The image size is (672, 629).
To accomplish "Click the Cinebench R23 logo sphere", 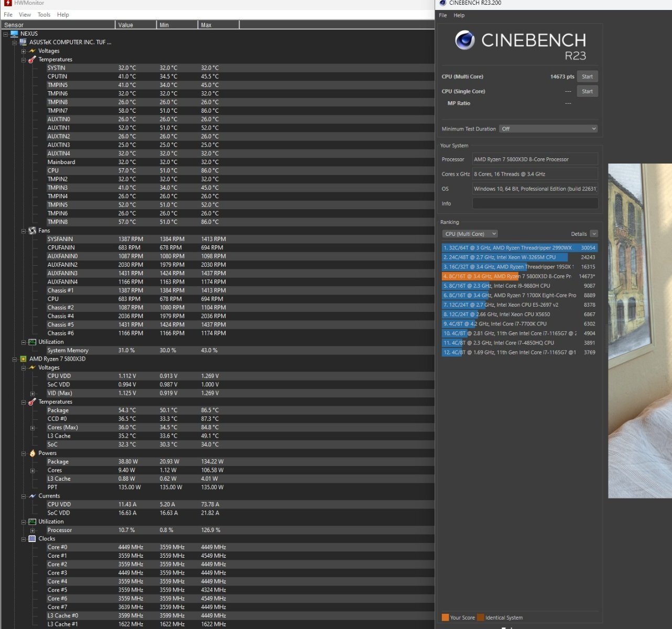I will pos(464,40).
